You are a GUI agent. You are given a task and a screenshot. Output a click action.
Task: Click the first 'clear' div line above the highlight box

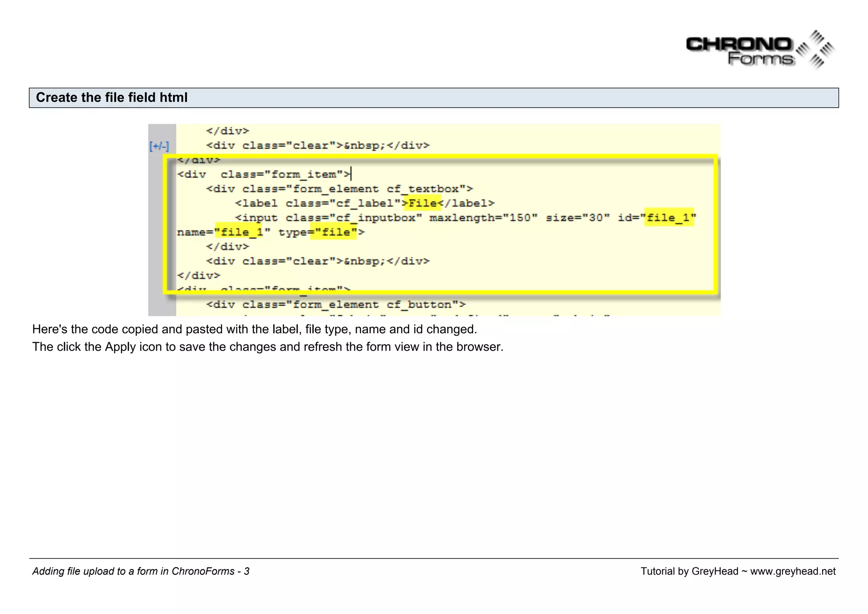tap(318, 146)
